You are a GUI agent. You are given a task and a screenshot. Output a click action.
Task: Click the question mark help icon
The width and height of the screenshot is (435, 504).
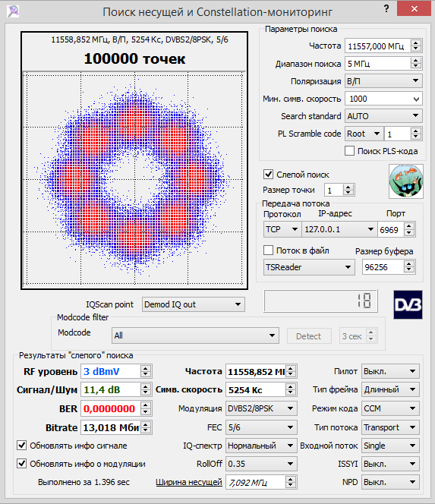pos(386,9)
